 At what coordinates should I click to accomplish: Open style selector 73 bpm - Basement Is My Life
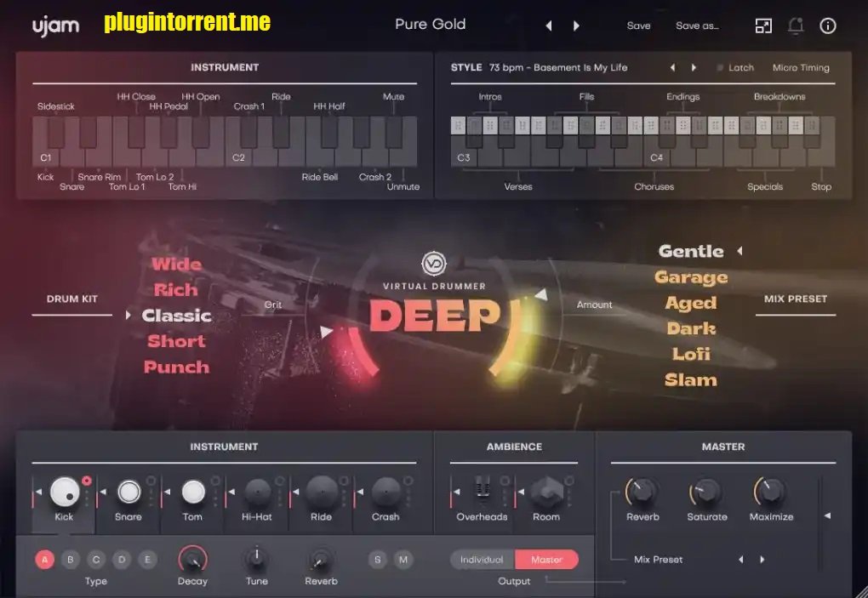pyautogui.click(x=558, y=67)
